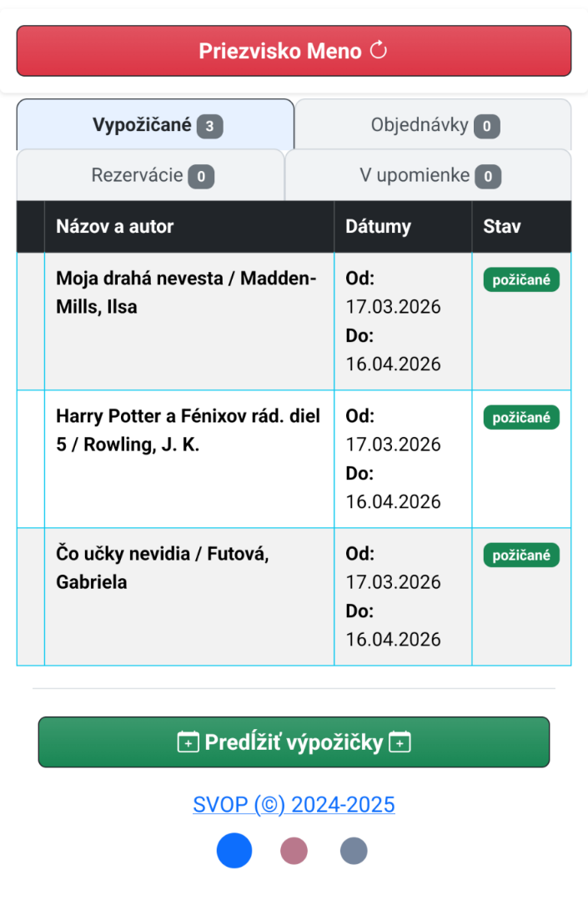Open the Rezervácie tab
Screen dimensions: 588x900
click(x=151, y=175)
